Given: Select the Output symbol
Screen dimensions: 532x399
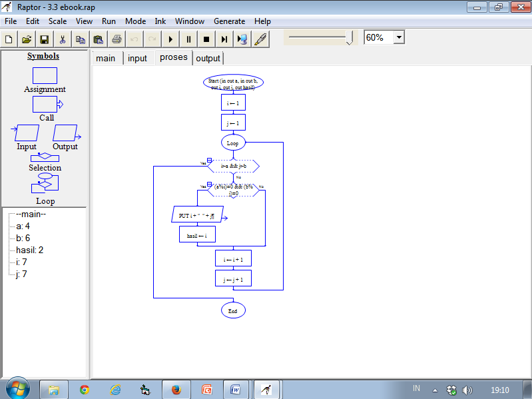Looking at the screenshot, I should click(x=67, y=133).
